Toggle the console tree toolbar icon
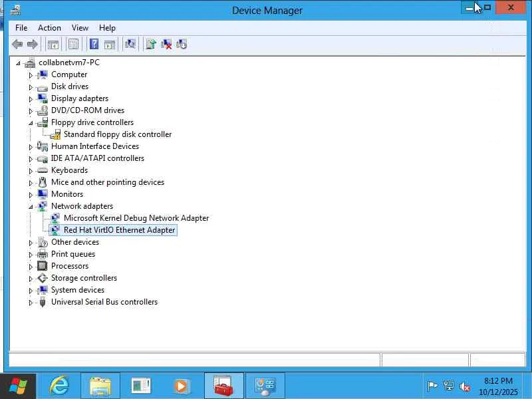Screen dimensions: 532x399 pyautogui.click(x=53, y=44)
